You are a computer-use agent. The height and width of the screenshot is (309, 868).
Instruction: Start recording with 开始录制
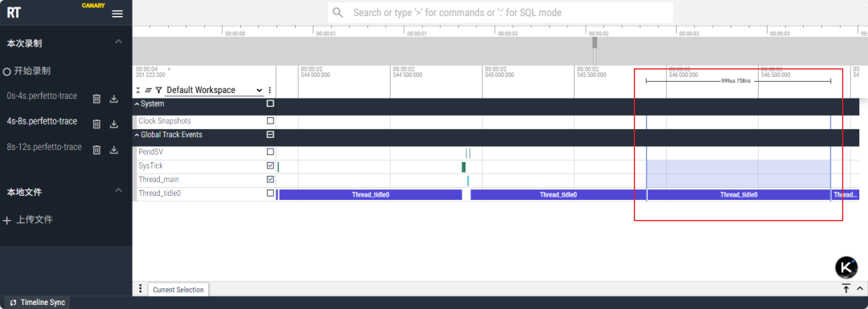click(27, 71)
